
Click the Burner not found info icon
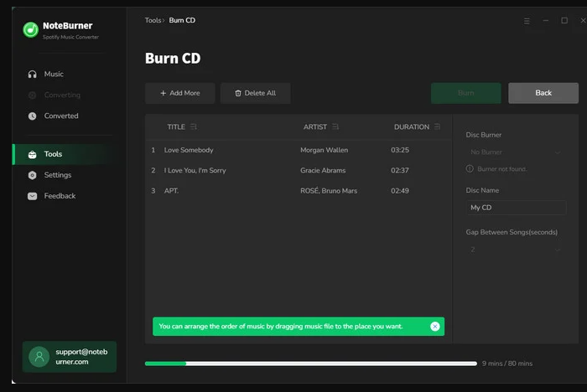point(470,168)
